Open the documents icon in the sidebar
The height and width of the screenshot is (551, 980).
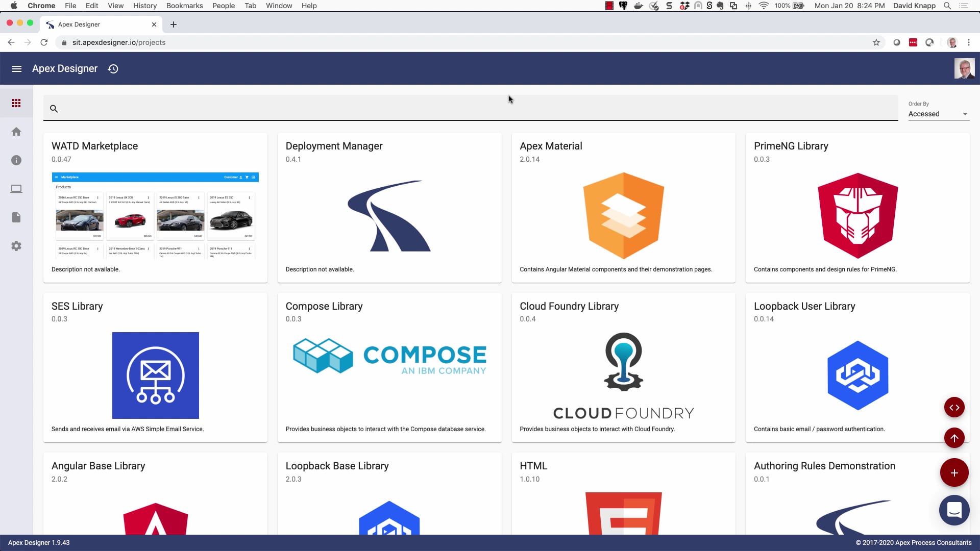16,217
